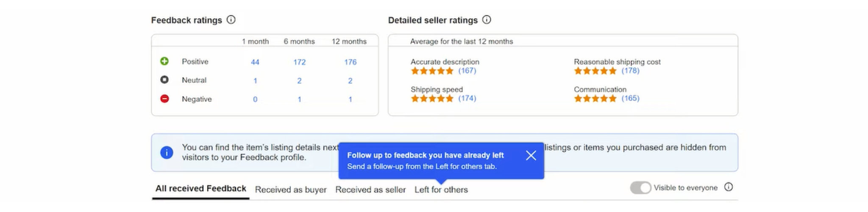
Task: Click info icon next to Visible to everyone
Action: [x=729, y=187]
